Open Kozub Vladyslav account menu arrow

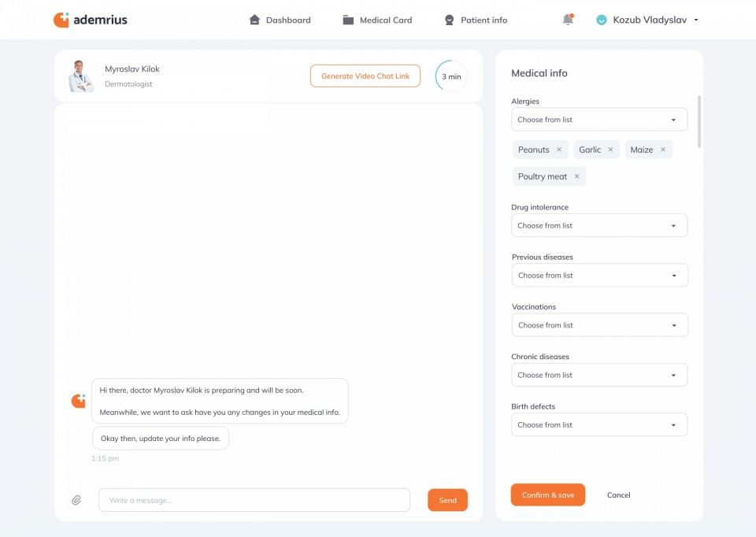(696, 20)
